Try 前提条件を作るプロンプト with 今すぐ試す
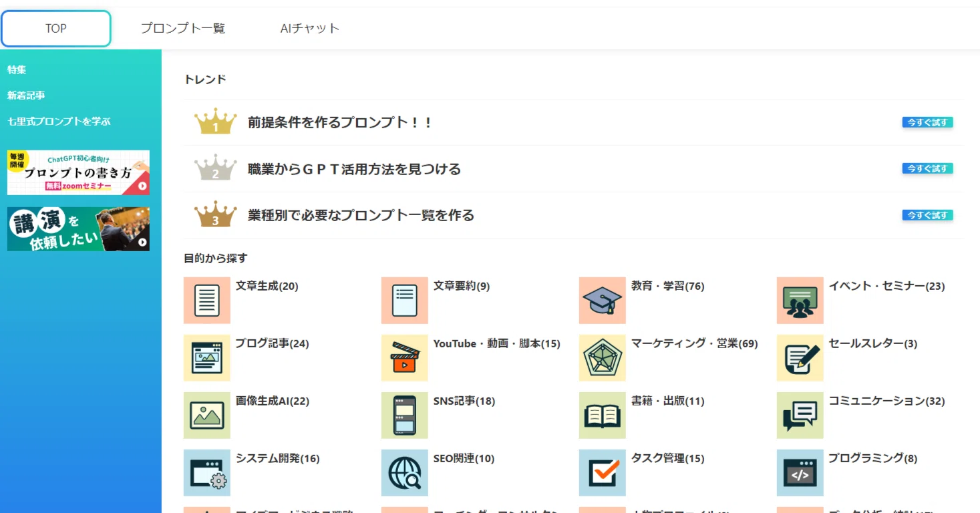Viewport: 980px width, 513px height. [x=927, y=122]
